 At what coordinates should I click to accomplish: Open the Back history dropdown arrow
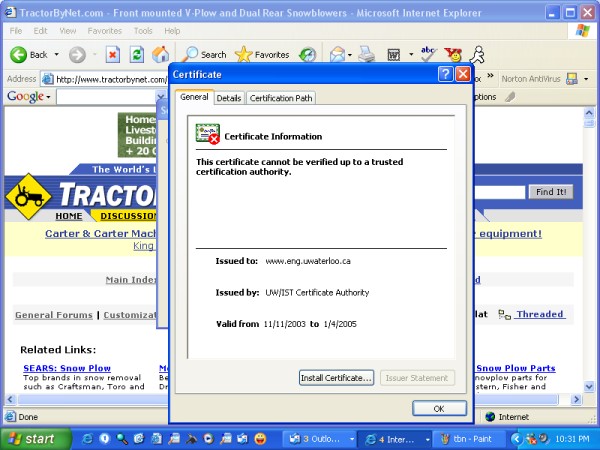[x=57, y=55]
